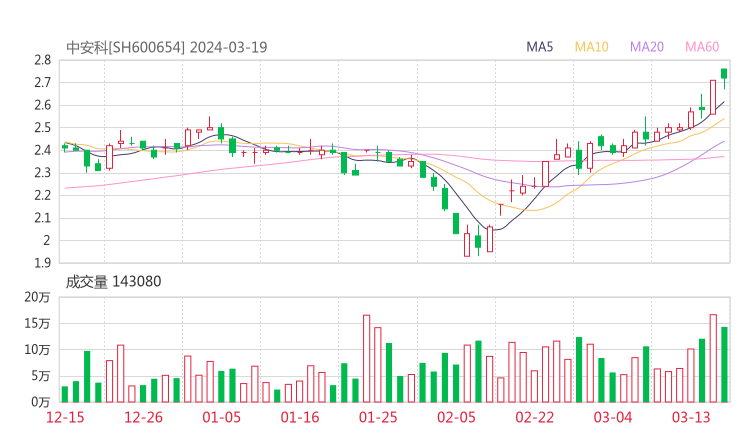Screen dimensions: 740x440
Task: Select the 12-26 date label
Action: tap(144, 417)
